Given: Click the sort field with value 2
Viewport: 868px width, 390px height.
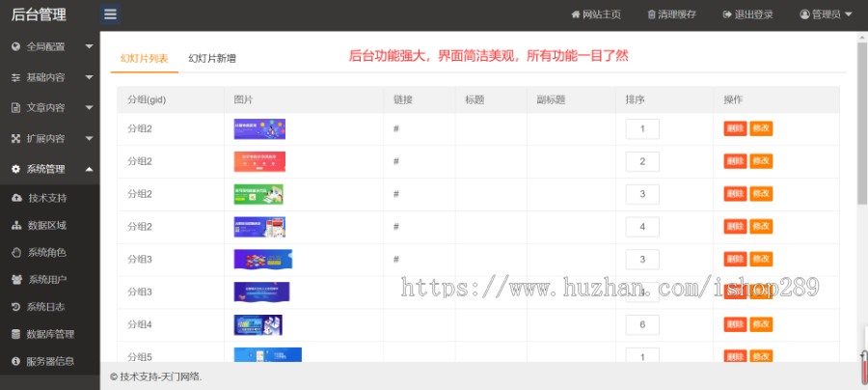Looking at the screenshot, I should [642, 162].
